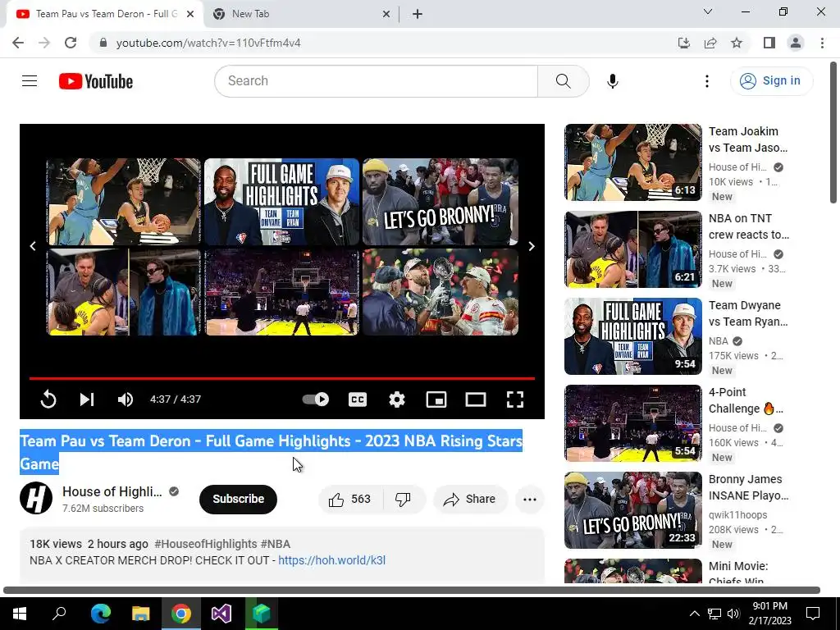840x630 pixels.
Task: Toggle the Chrome side panel
Action: point(769,43)
